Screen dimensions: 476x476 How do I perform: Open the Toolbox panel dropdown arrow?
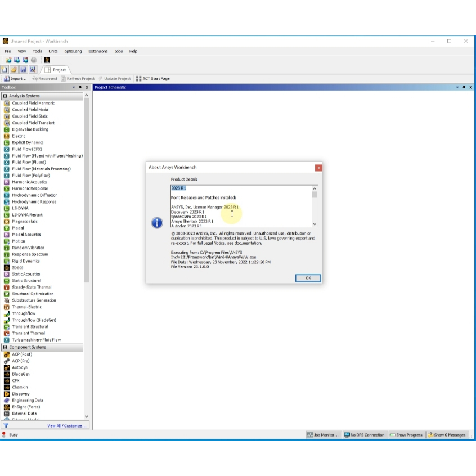coord(74,87)
